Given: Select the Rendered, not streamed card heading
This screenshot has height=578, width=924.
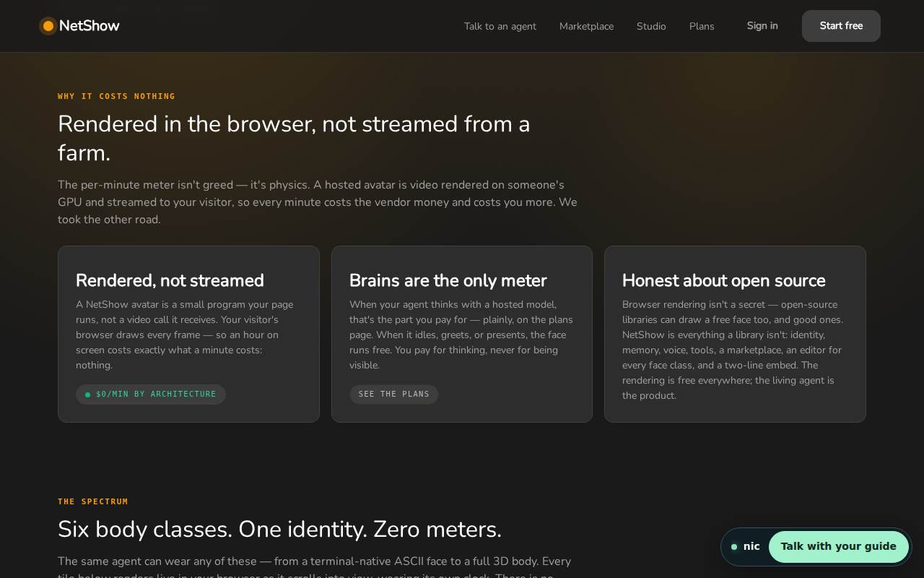Looking at the screenshot, I should click(x=170, y=280).
